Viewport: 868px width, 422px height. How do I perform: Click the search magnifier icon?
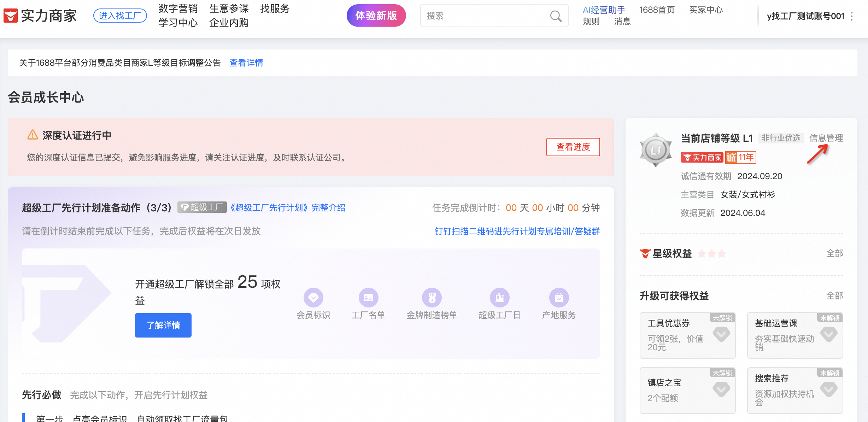(x=556, y=16)
